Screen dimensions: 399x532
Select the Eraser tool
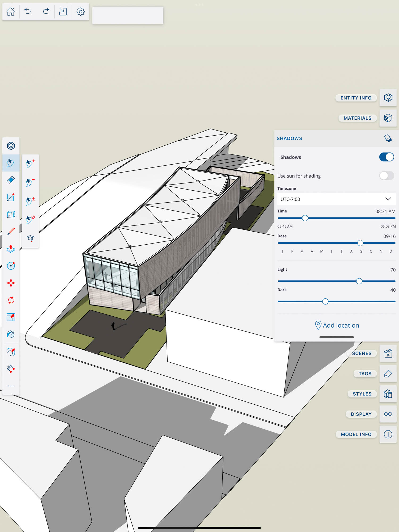(11, 180)
